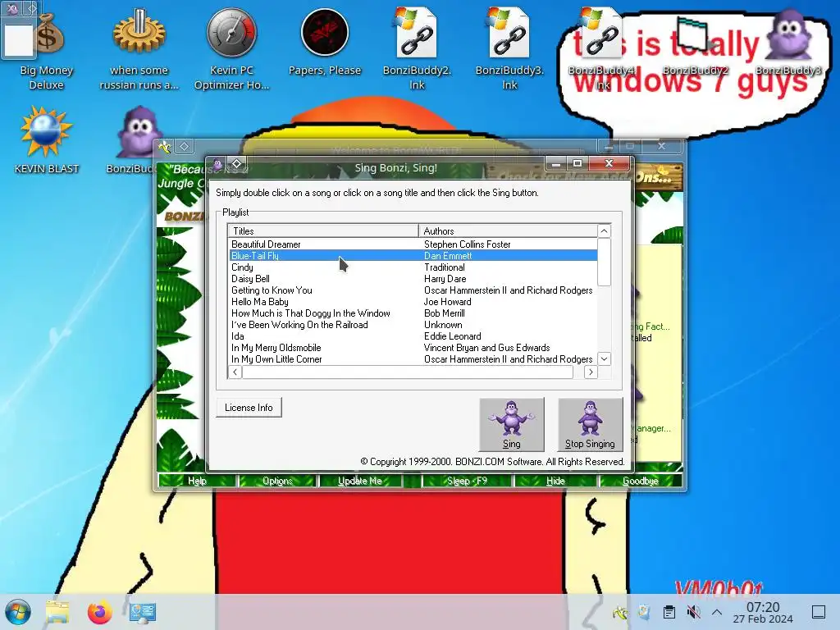Click the banana tray icon
The width and height of the screenshot is (840, 630).
(x=620, y=612)
